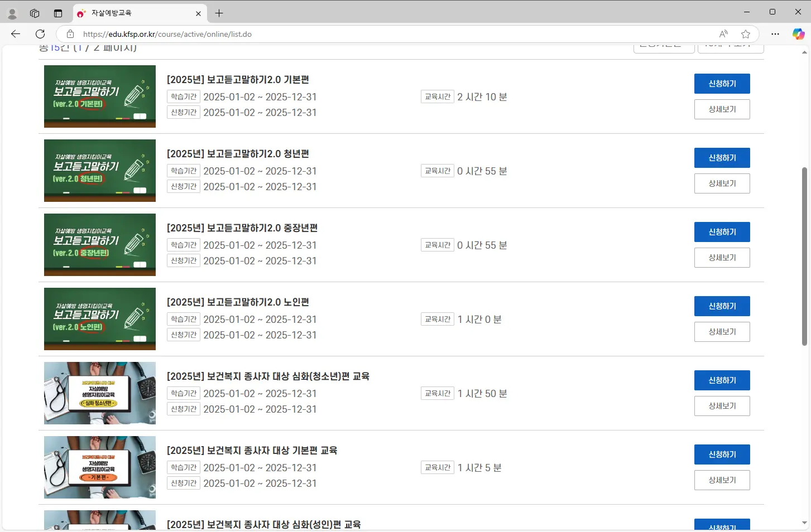Open a new browser tab
Viewport: 811px width, 532px height.
(x=219, y=13)
